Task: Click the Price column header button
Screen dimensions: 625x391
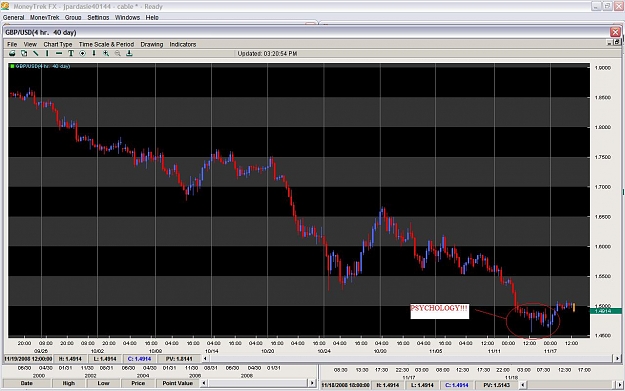Action: click(x=138, y=383)
